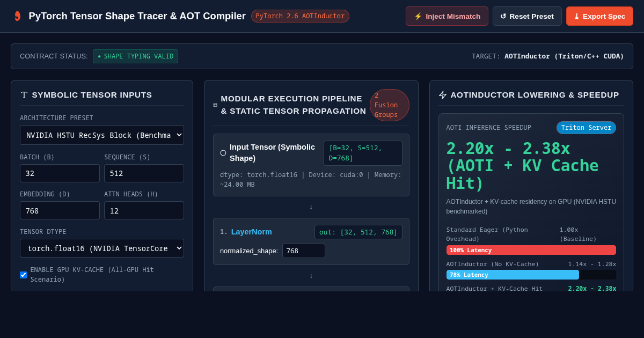Click the page title "PyTorch Tensor Shape Tracer & AOT Compiler"
The height and width of the screenshot is (338, 644).
pyautogui.click(x=137, y=16)
